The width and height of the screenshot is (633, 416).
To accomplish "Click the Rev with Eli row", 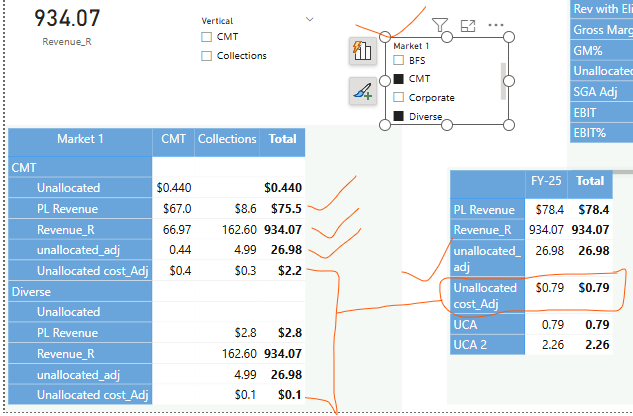I will pos(602,9).
